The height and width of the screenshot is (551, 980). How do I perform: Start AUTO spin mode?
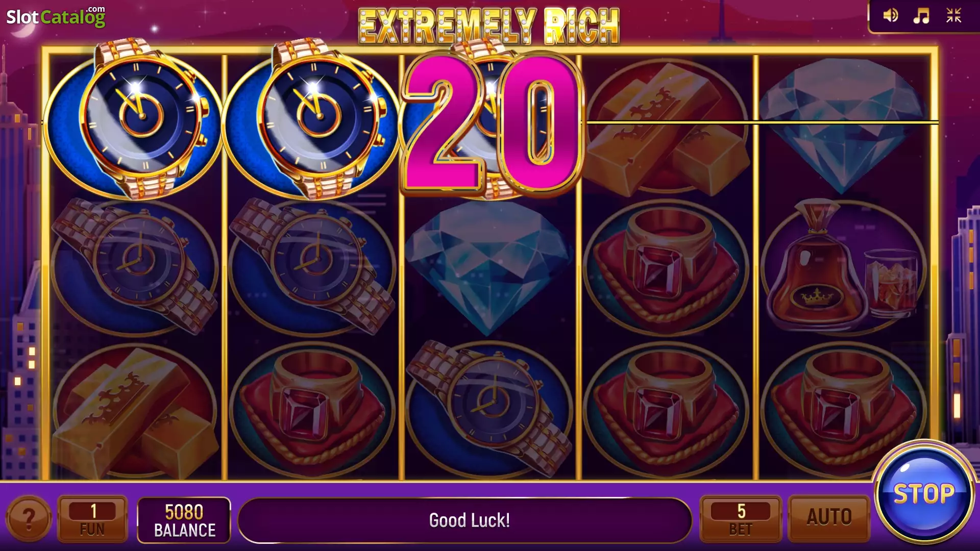point(829,517)
